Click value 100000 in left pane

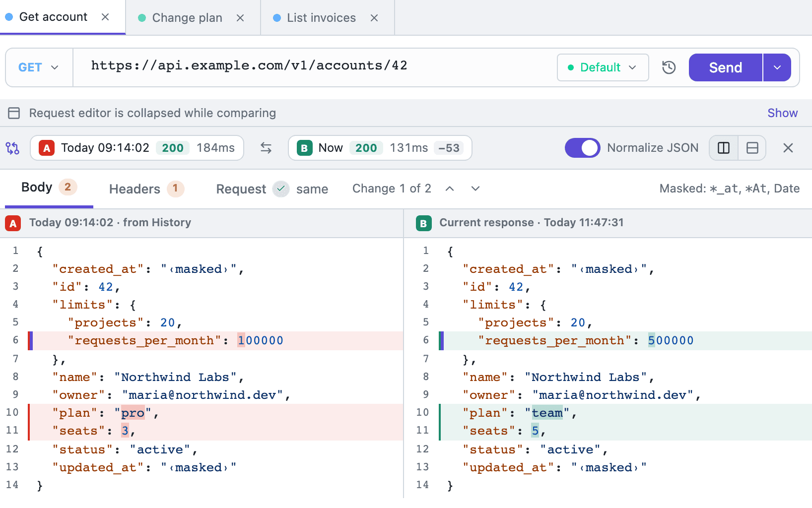coord(261,340)
